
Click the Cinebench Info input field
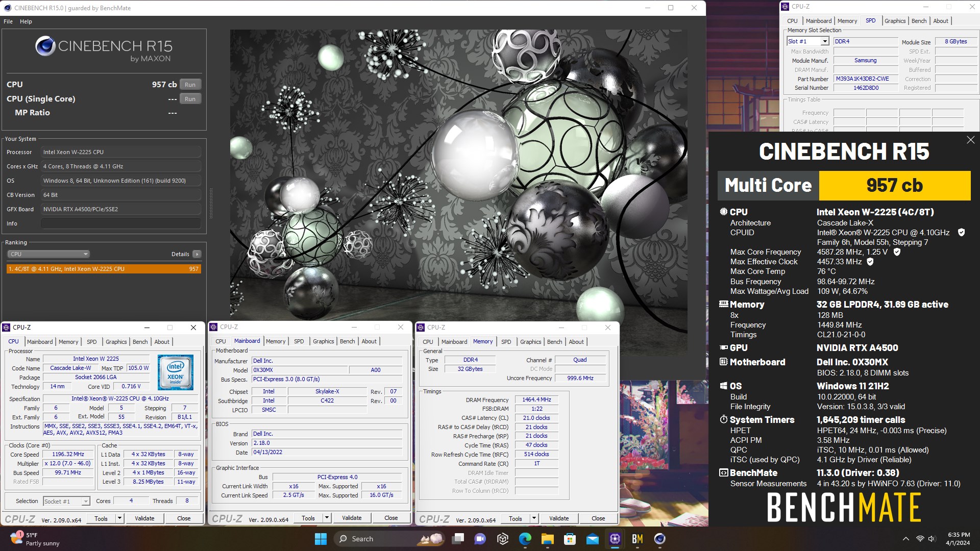[121, 223]
